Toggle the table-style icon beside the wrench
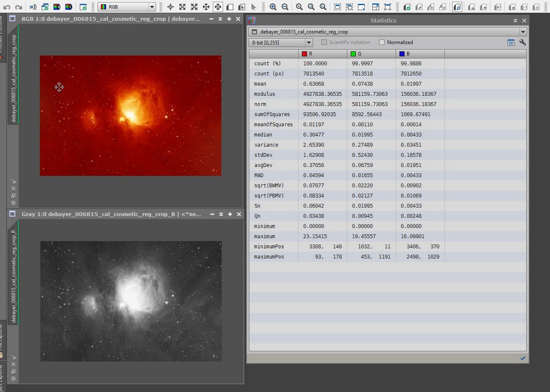550x392 pixels. click(511, 42)
